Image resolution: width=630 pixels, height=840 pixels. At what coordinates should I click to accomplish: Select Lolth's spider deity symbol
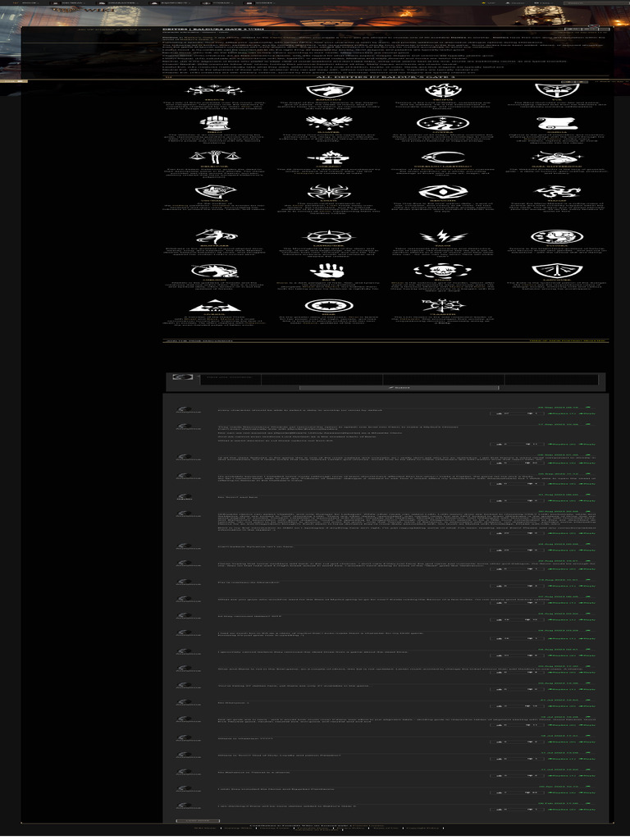(329, 191)
